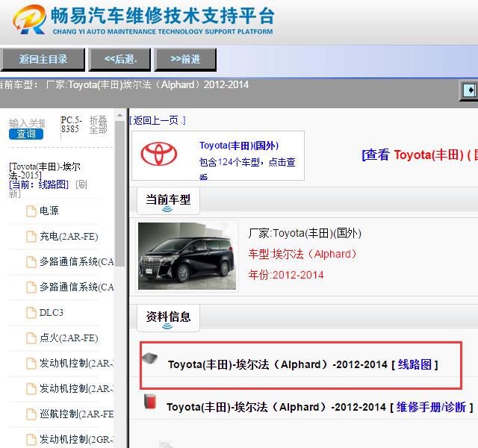This screenshot has height=448, width=478.
Task: Click the scrollbar up arrow in left panel
Action: [119, 116]
